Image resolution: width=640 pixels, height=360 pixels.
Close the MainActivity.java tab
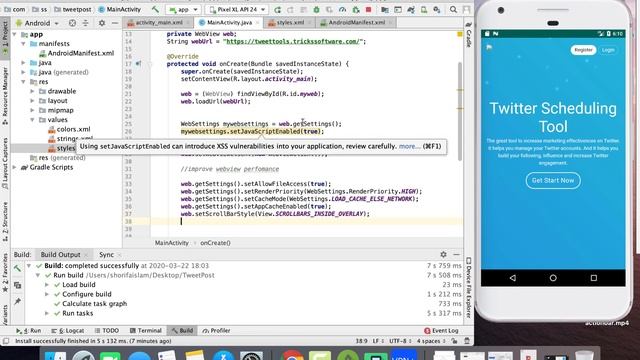[258, 23]
